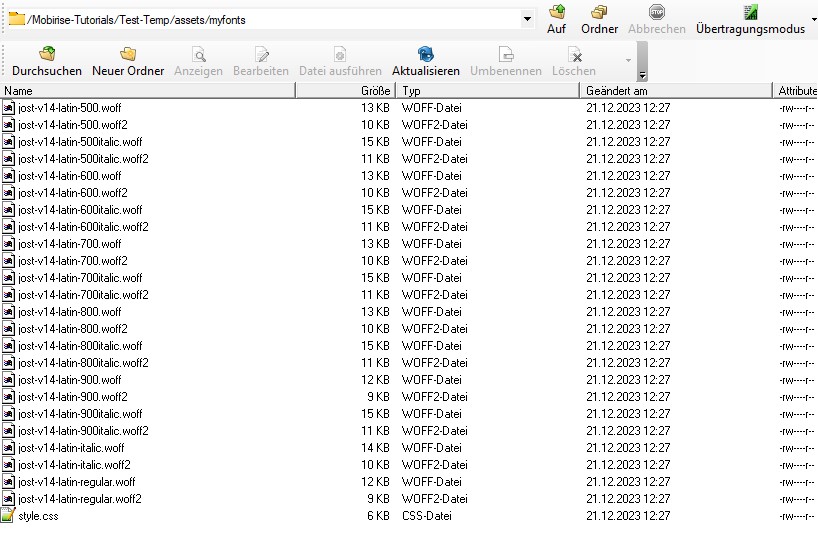Create a folder with Neuer Ordner
This screenshot has width=818, height=534.
coord(128,55)
